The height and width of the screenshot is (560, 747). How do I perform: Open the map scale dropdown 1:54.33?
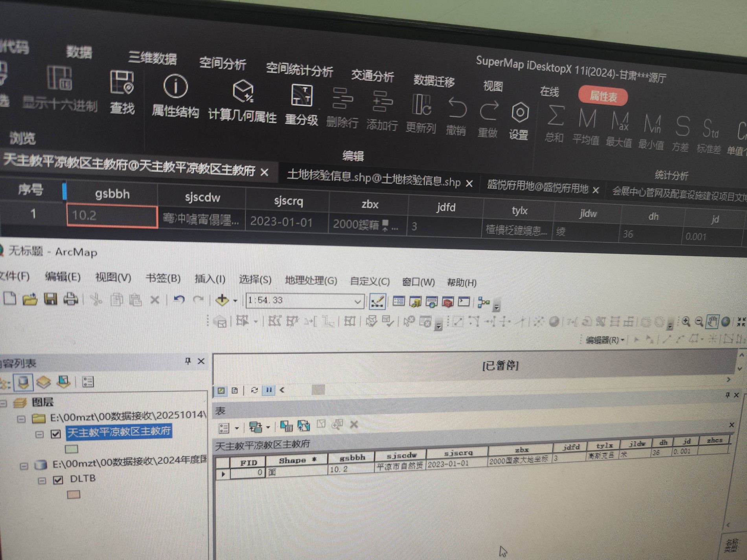(x=357, y=302)
